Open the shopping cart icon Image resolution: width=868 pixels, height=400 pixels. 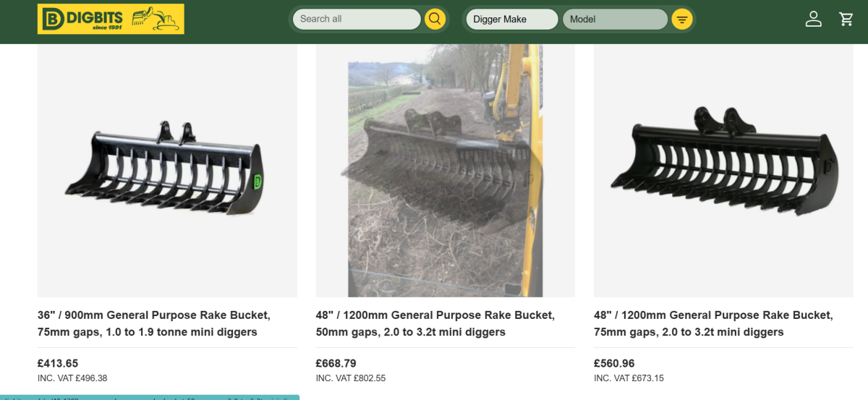point(846,19)
